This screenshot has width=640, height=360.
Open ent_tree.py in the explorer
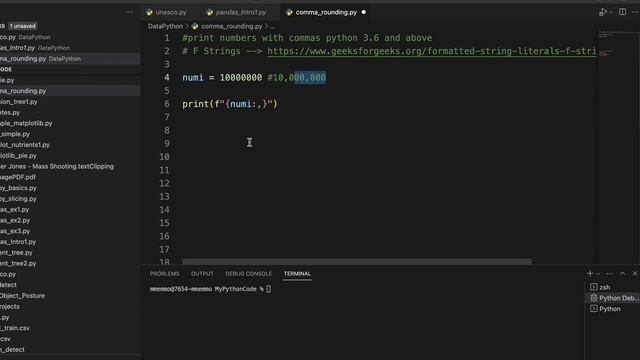point(16,253)
